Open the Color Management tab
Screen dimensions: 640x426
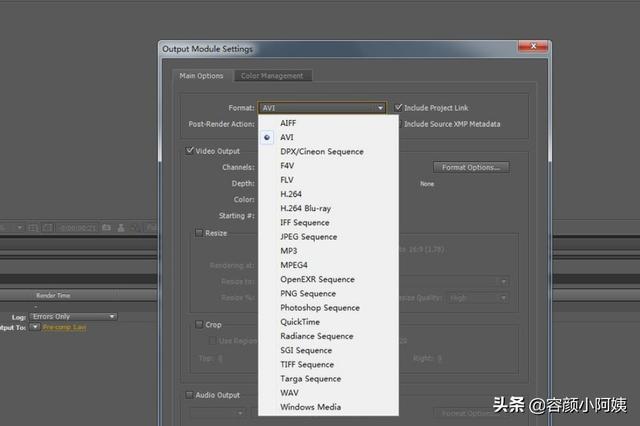(273, 76)
